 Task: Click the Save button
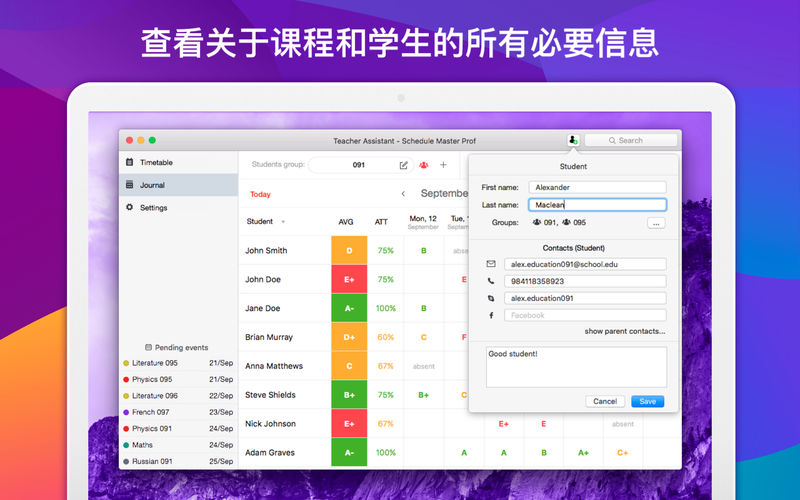[x=647, y=401]
